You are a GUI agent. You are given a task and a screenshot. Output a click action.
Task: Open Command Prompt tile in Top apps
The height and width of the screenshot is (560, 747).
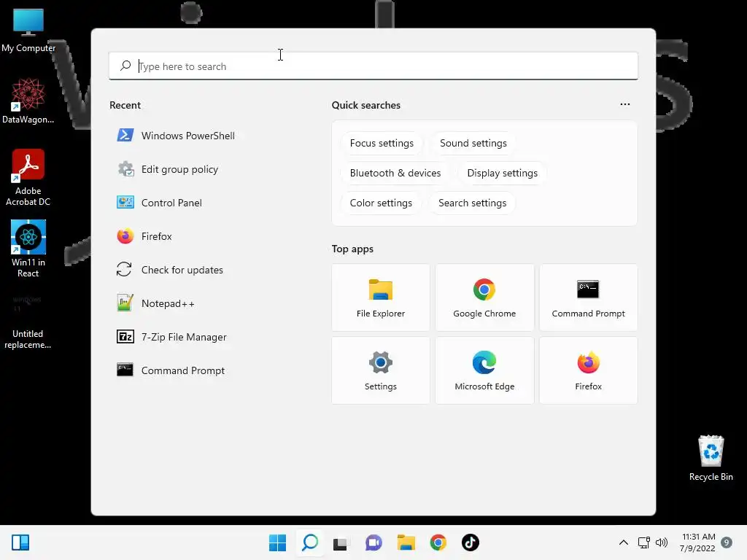[x=589, y=297]
